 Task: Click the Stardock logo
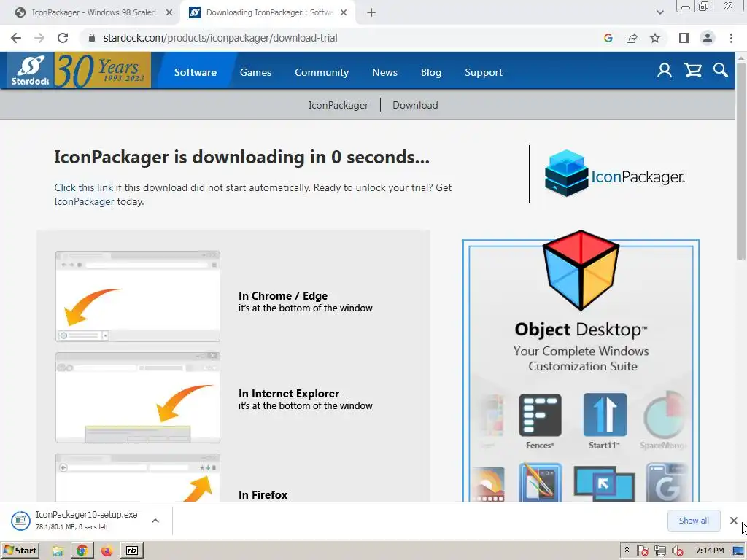[x=31, y=71]
